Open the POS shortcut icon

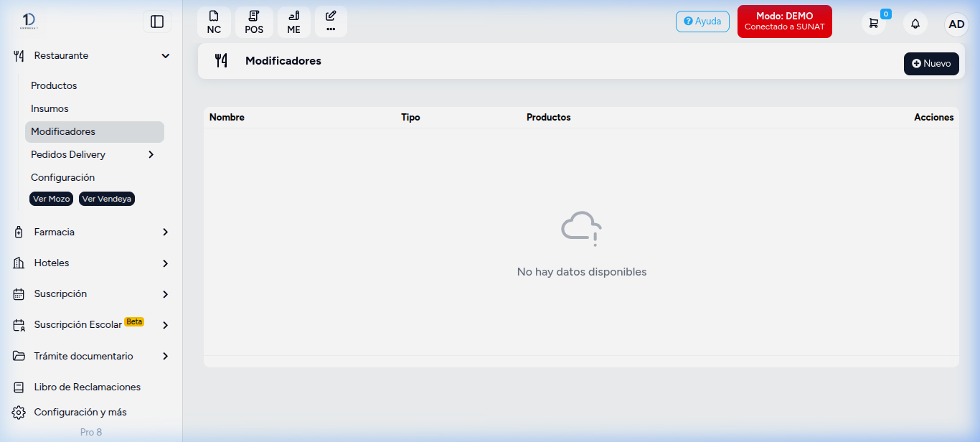(x=254, y=22)
